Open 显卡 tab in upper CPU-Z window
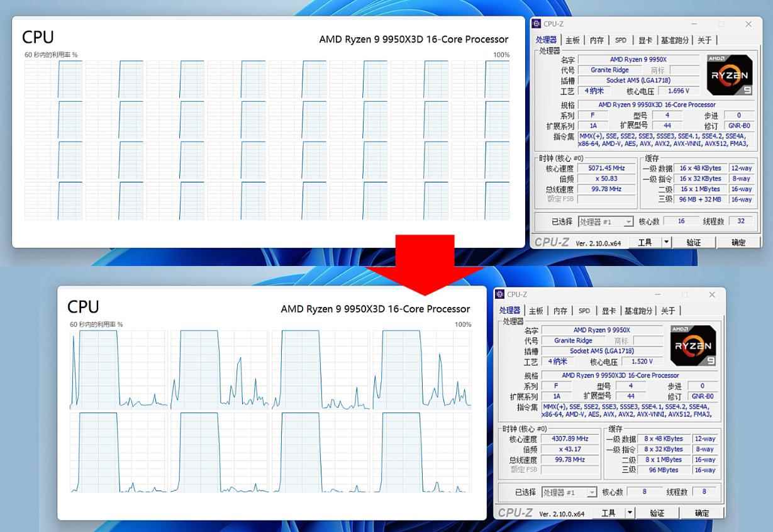The height and width of the screenshot is (532, 773). click(645, 40)
